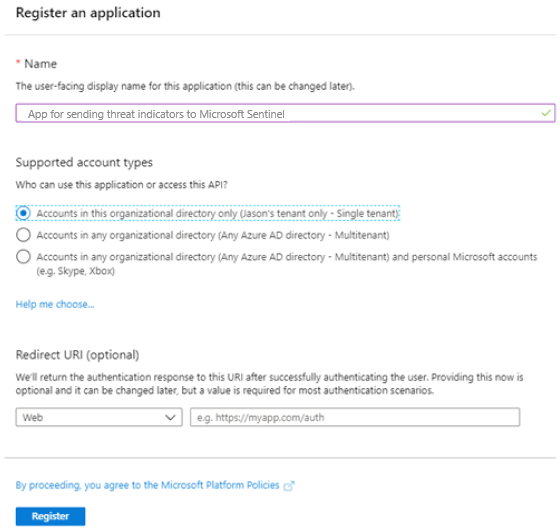Click the Supported account types heading
The image size is (560, 532).
click(x=84, y=162)
